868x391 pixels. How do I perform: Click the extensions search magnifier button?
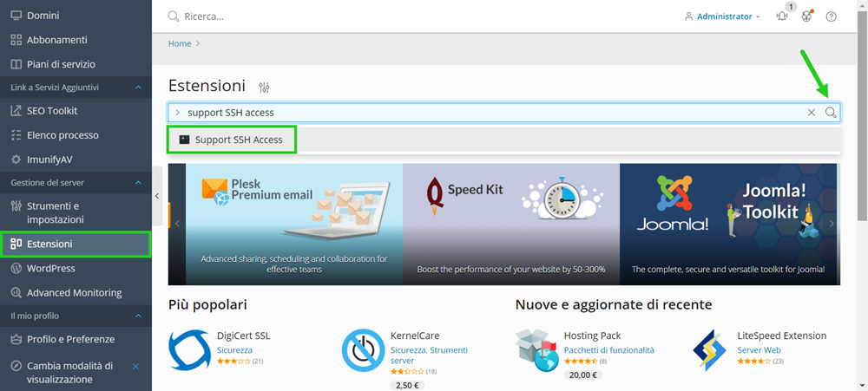[x=831, y=112]
